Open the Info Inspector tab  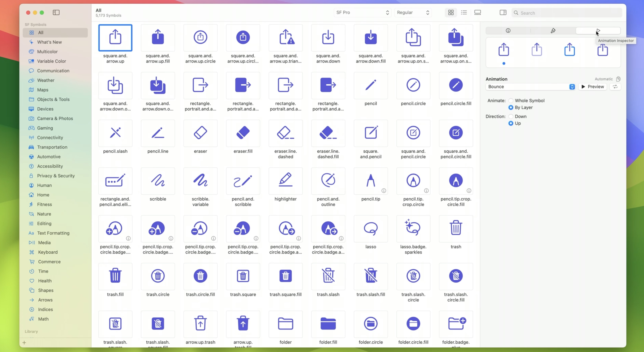(x=508, y=31)
